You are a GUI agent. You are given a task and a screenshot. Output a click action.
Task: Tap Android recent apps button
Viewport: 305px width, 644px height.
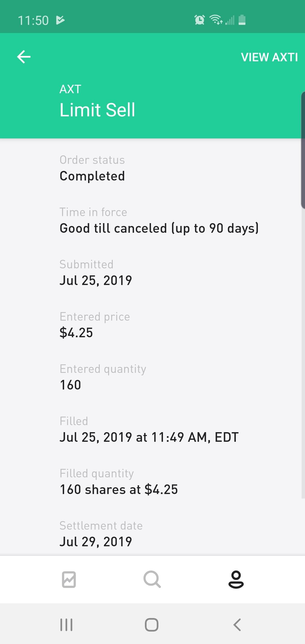click(66, 625)
